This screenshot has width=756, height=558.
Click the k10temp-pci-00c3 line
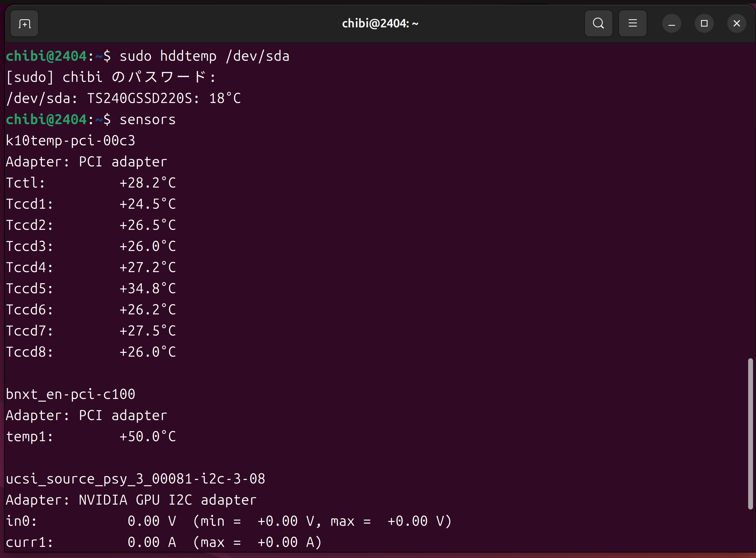[x=71, y=141]
